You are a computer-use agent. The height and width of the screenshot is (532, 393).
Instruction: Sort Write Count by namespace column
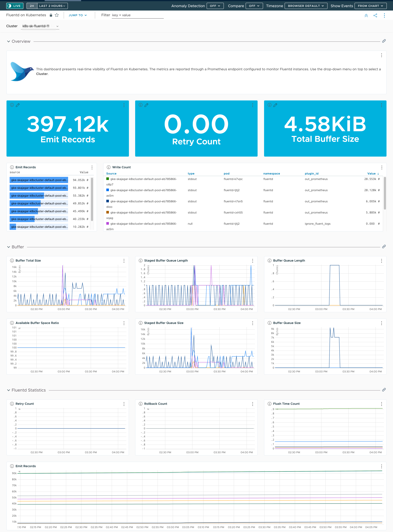(271, 174)
